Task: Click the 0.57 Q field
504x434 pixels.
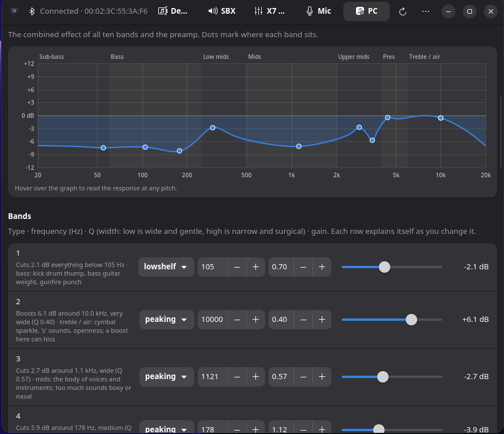Action: tap(281, 377)
